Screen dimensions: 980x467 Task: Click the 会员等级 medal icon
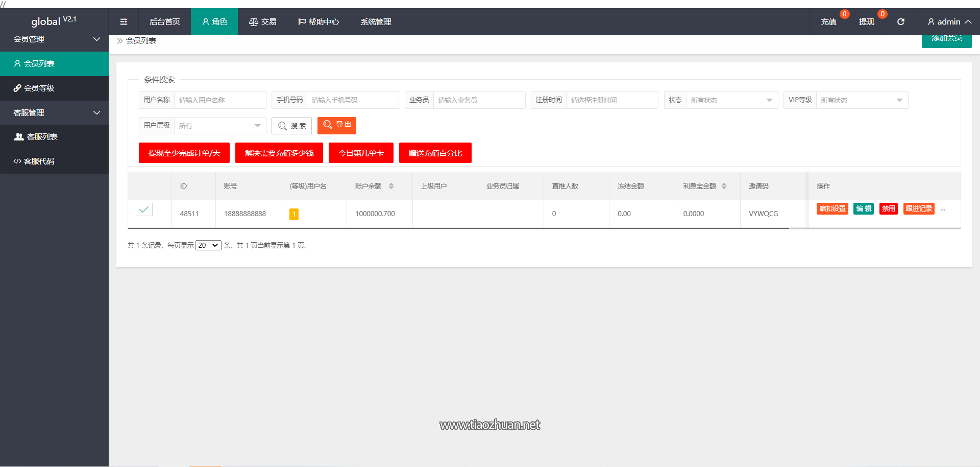pyautogui.click(x=17, y=88)
